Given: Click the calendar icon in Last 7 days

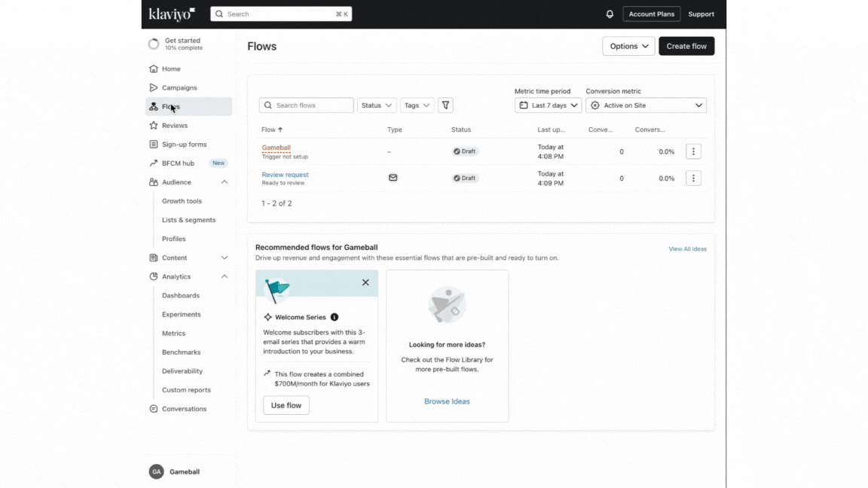Looking at the screenshot, I should [x=523, y=105].
